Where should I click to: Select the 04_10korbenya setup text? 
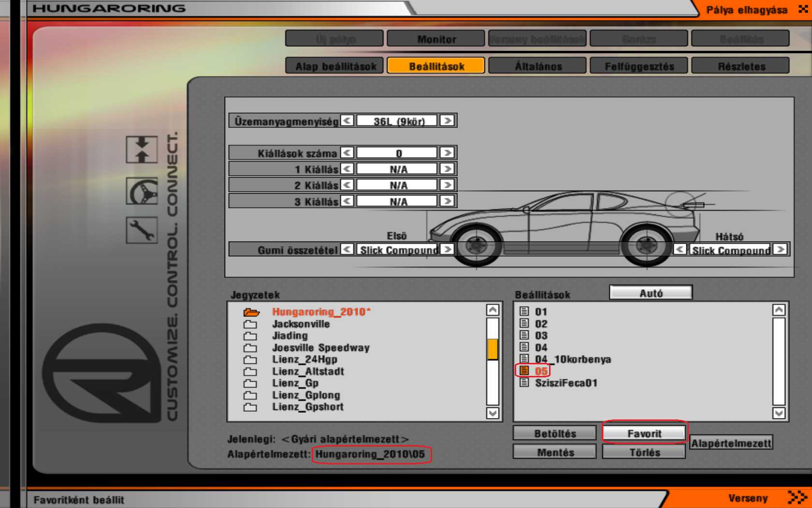tap(573, 359)
